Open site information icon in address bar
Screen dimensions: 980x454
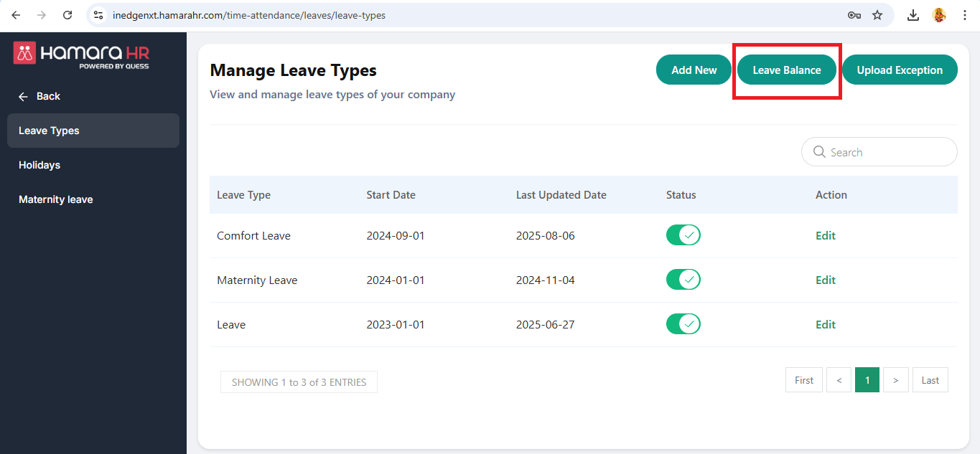click(99, 15)
